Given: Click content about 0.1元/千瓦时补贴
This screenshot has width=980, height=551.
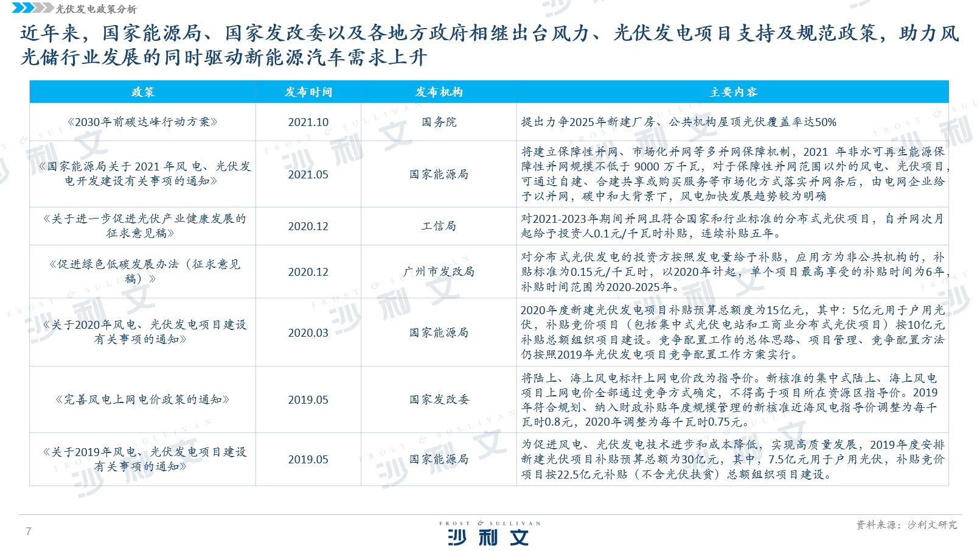Looking at the screenshot, I should pos(732,226).
